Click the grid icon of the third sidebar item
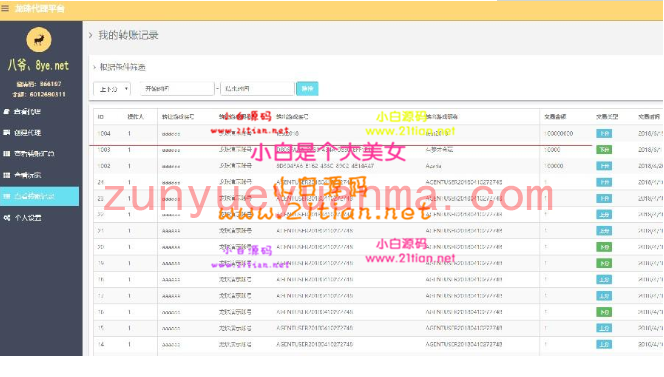Image resolution: width=664 pixels, height=377 pixels. 6,154
